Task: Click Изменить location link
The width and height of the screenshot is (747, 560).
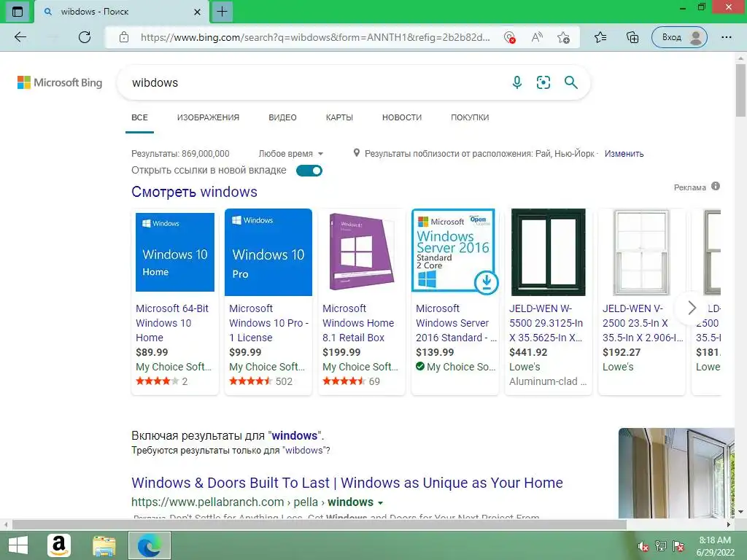Action: click(x=624, y=154)
